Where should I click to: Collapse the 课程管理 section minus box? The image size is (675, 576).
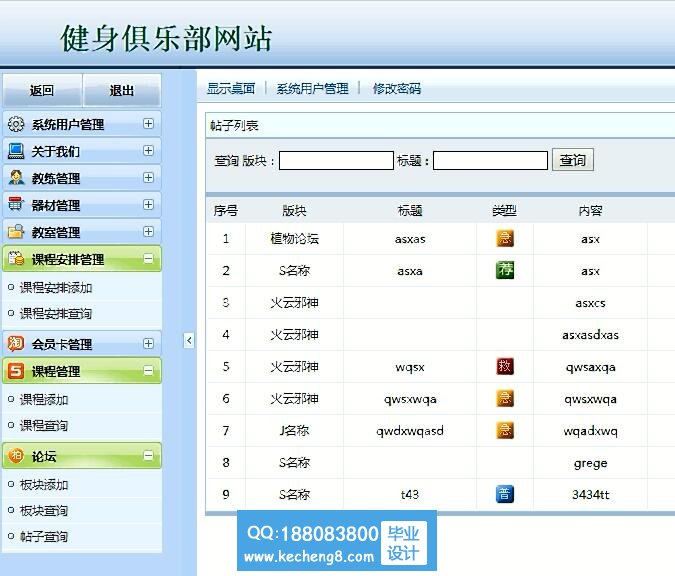(148, 370)
